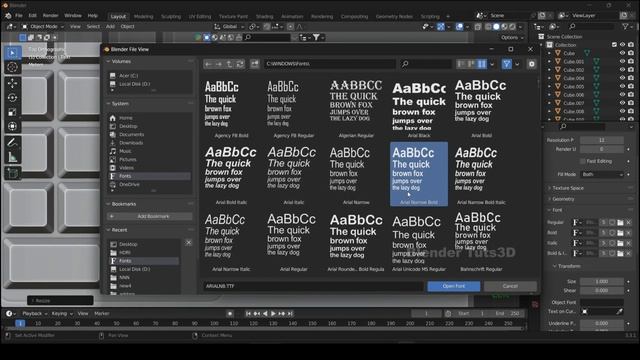
Task: Click the filename field ARIALNB.TTF
Action: pos(313,286)
